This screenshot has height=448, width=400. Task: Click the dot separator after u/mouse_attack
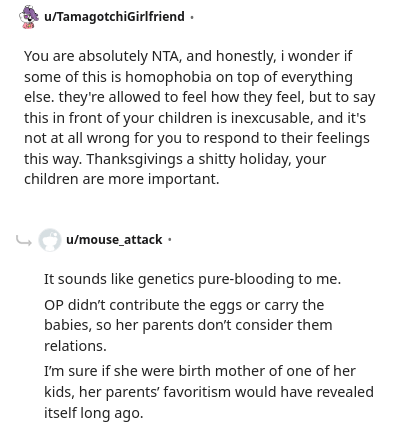click(170, 240)
